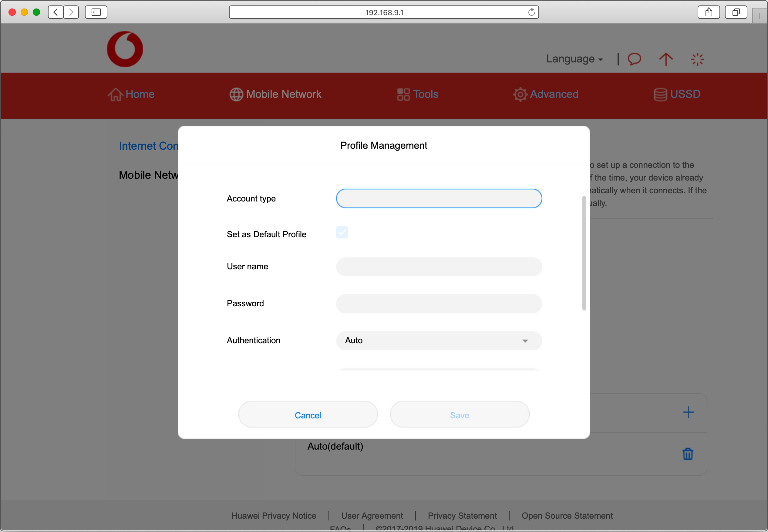The width and height of the screenshot is (768, 532).
Task: Click the upward arrow update icon
Action: (665, 59)
